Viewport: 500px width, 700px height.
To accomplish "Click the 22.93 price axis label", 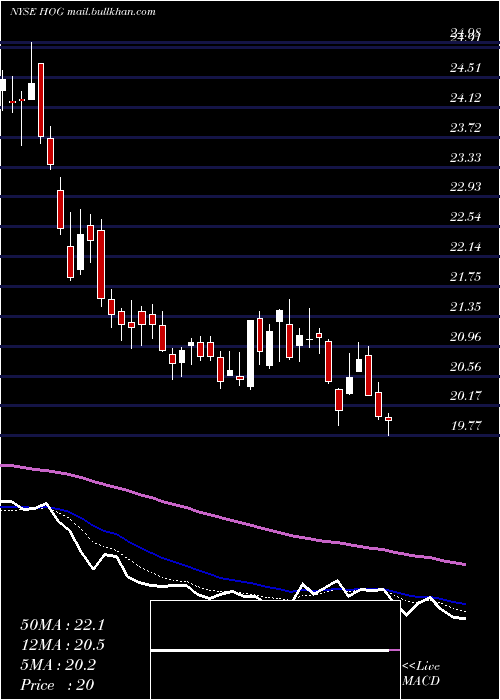I will pyautogui.click(x=466, y=187).
